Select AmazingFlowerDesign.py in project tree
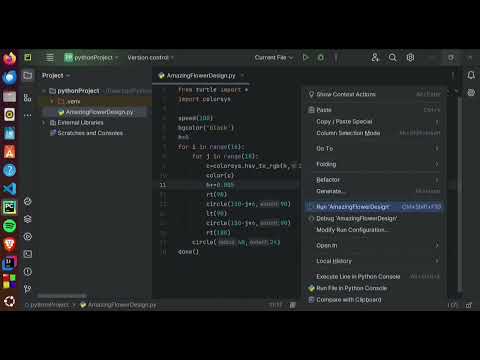 (96, 112)
